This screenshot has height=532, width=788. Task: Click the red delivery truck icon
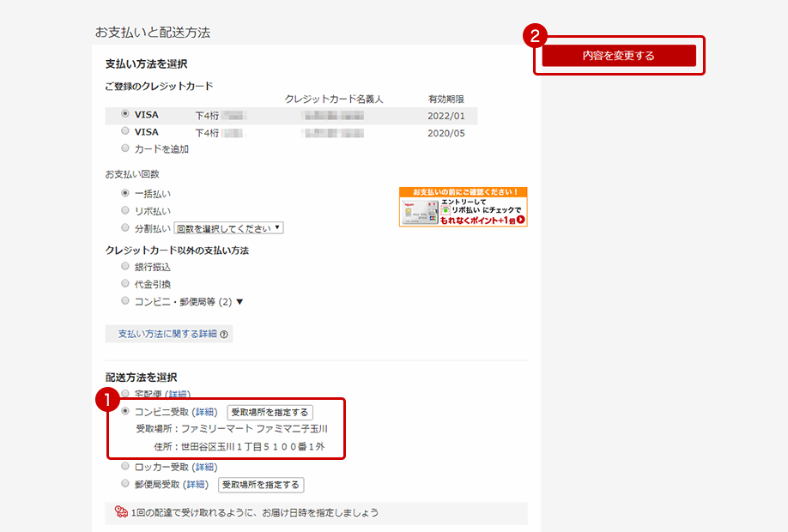(x=122, y=513)
